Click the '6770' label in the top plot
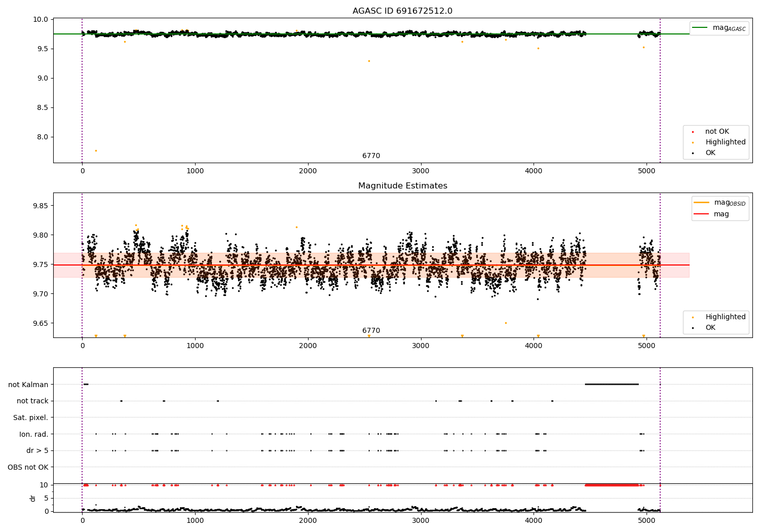Image resolution: width=760 pixels, height=532 pixels. (x=371, y=156)
